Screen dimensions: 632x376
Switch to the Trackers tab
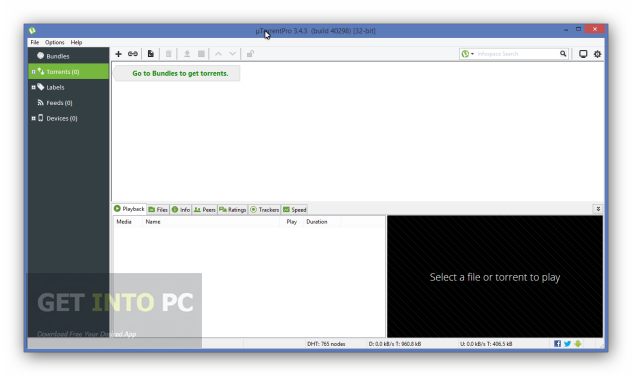coord(264,210)
